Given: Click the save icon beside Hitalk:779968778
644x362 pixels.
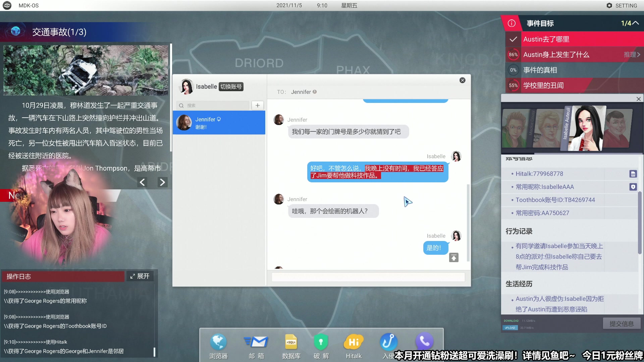Looking at the screenshot, I should (x=633, y=174).
